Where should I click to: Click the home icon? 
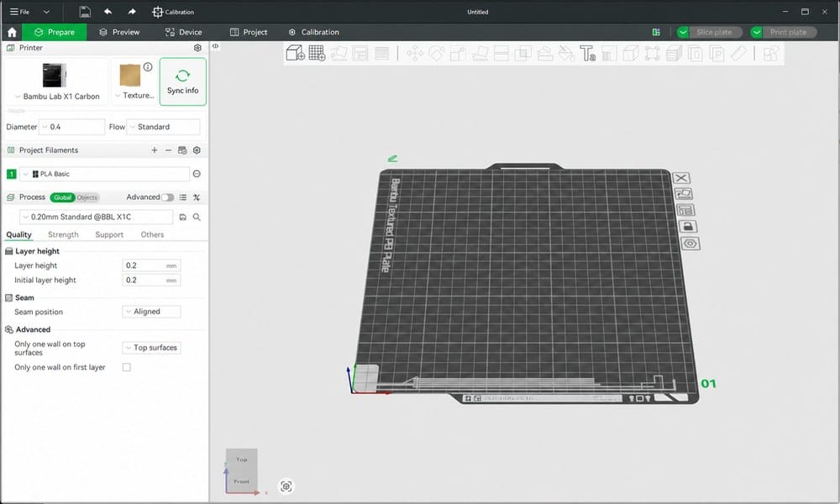click(x=12, y=32)
